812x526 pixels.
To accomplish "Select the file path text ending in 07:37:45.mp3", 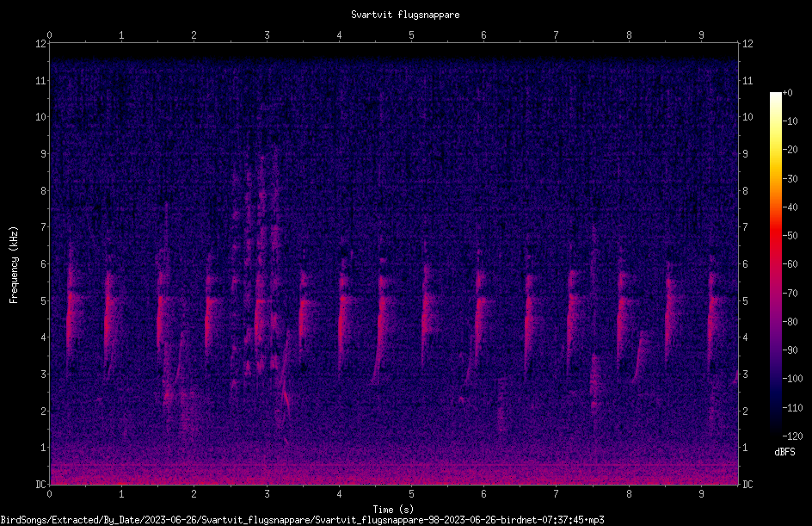I will click(x=302, y=520).
